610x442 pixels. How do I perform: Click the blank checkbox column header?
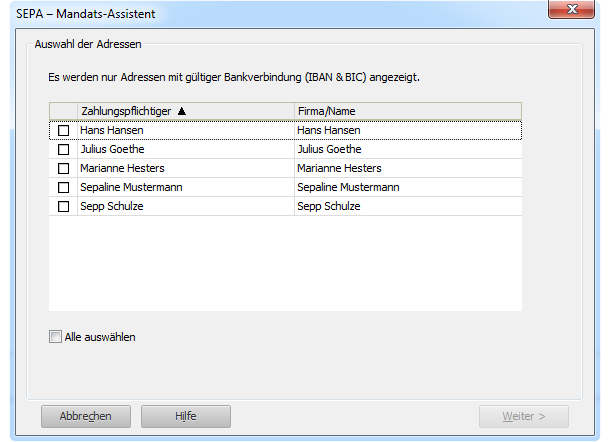[x=63, y=112]
